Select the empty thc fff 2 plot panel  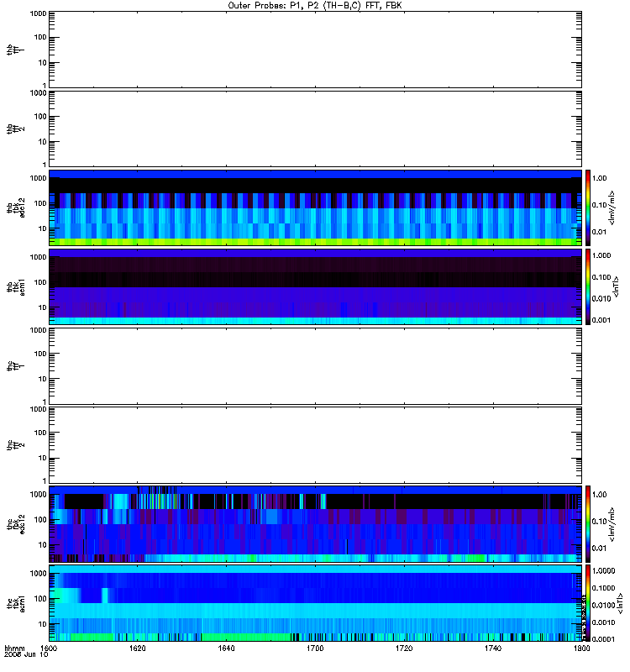[x=315, y=445]
